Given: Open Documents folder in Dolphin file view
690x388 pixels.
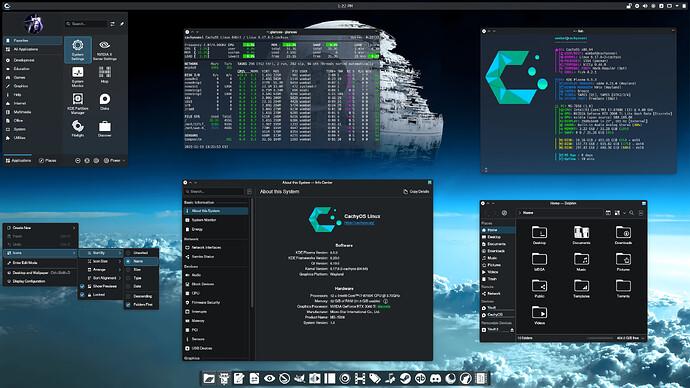Looking at the screenshot, I should point(581,235).
